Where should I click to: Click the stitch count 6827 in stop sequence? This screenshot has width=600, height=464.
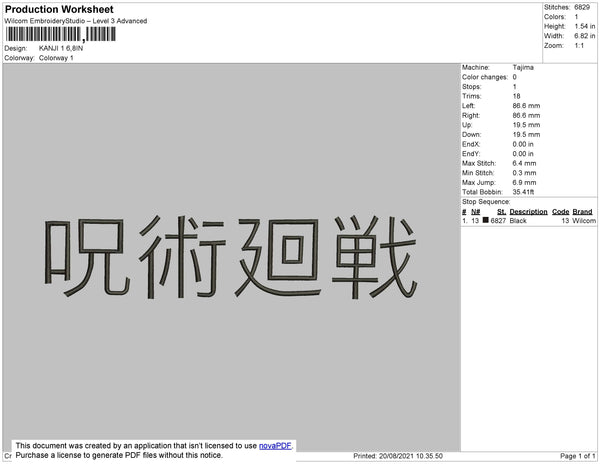tap(498, 221)
